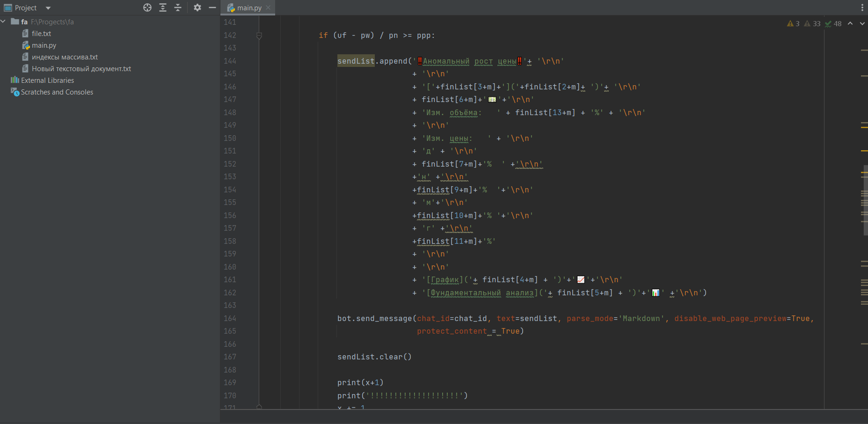Open индексы массива.txt file

click(65, 57)
